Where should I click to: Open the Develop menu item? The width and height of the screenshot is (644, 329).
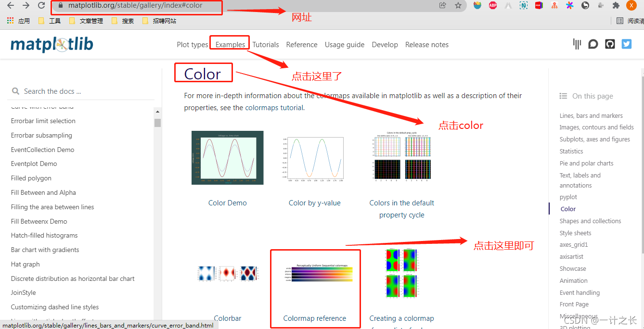tap(385, 45)
